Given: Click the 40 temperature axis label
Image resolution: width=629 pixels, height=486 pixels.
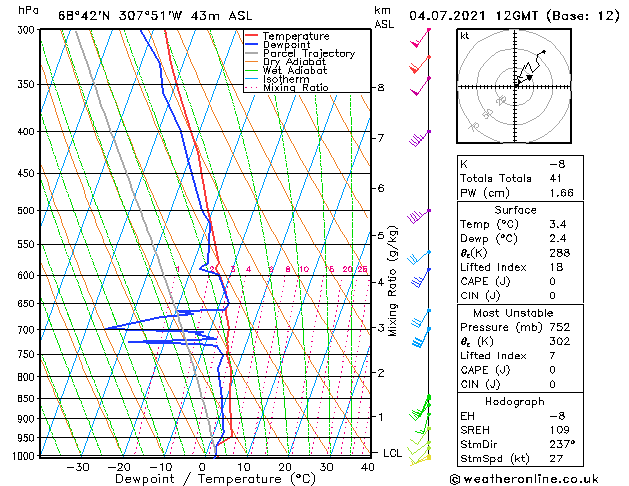Looking at the screenshot, I should 367,467.
